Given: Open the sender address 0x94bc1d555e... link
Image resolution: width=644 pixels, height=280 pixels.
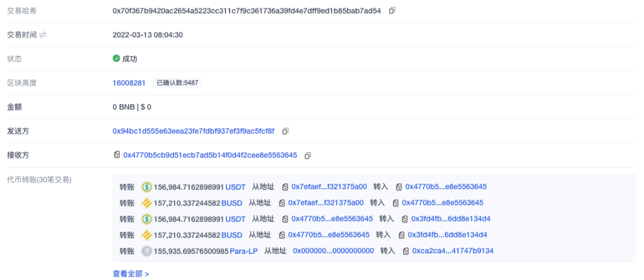Looking at the screenshot, I should coord(193,131).
